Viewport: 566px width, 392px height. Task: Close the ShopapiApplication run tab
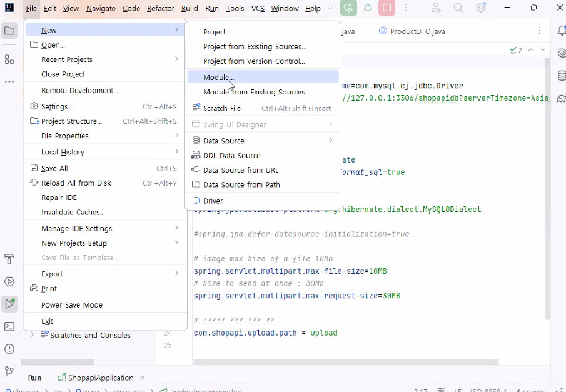tap(143, 378)
